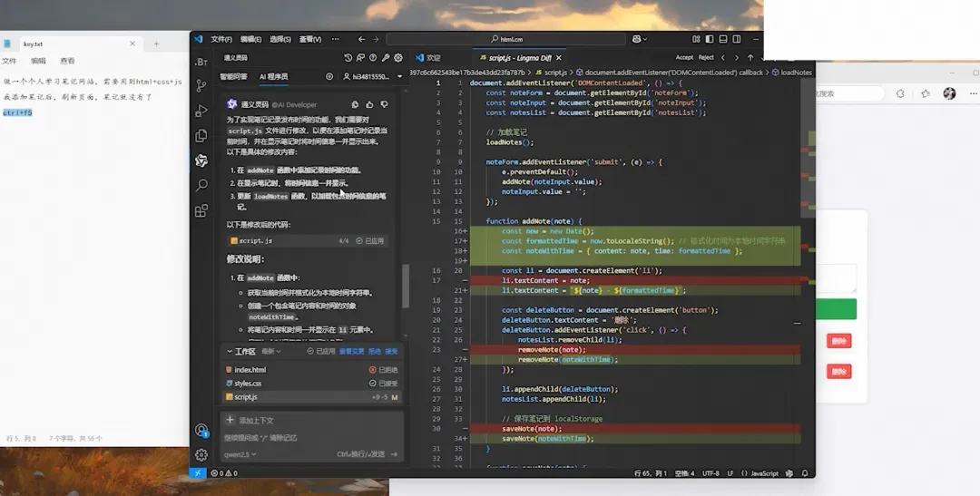This screenshot has height=496, width=980.
Task: Open the View (查看) menu in VS Code
Action: [x=310, y=39]
